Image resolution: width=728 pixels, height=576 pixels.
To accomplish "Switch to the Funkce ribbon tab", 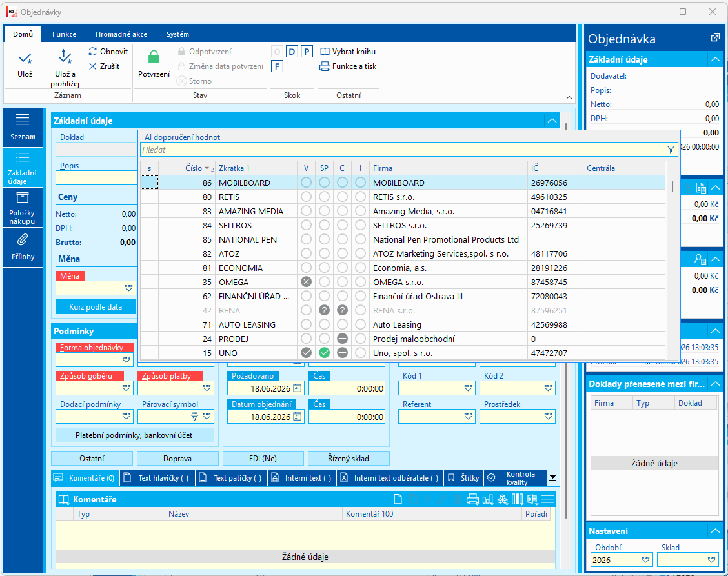I will tap(64, 34).
